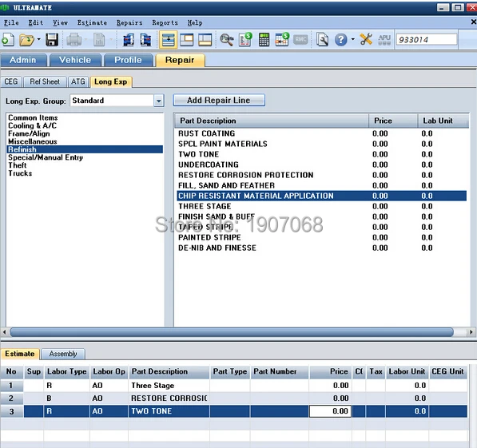Select the Trucks category

coord(20,173)
